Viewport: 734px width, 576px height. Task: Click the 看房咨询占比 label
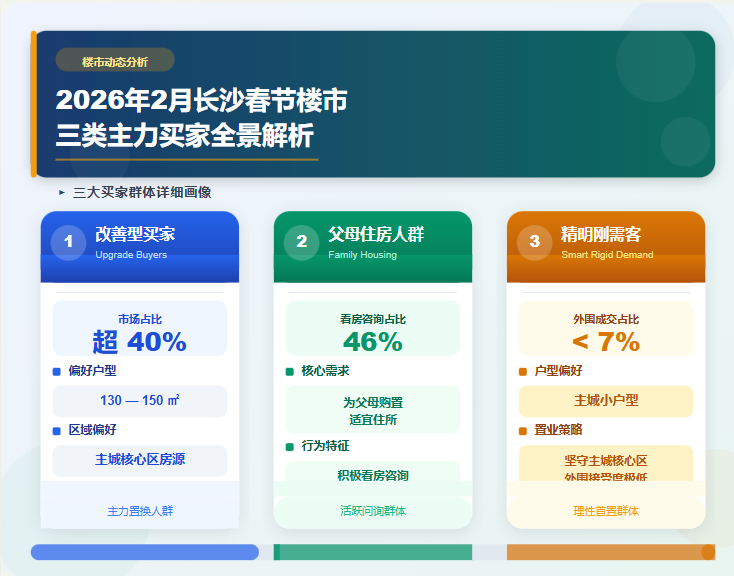(373, 319)
